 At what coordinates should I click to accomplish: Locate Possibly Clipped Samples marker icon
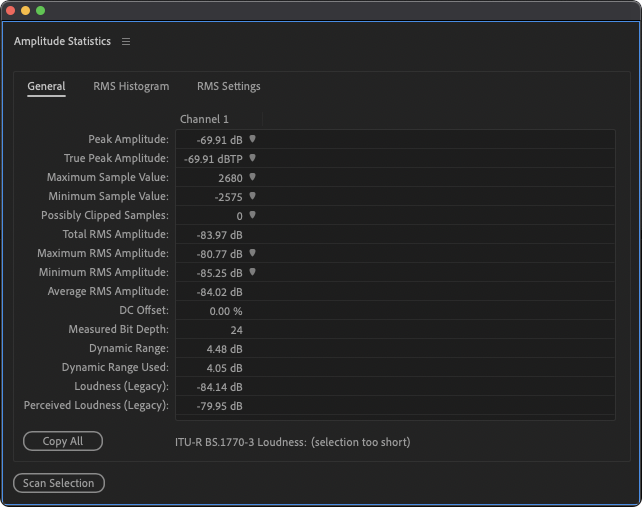pos(253,215)
